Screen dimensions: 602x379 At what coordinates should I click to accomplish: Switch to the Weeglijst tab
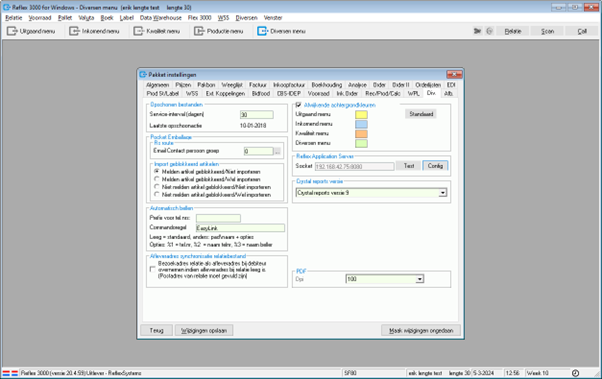click(x=232, y=85)
